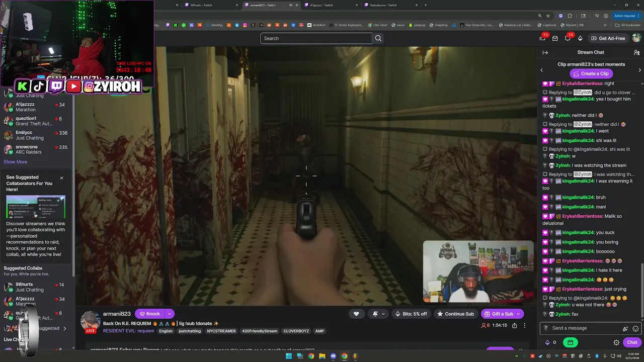Open the Get Bits diamond icon

click(x=580, y=38)
